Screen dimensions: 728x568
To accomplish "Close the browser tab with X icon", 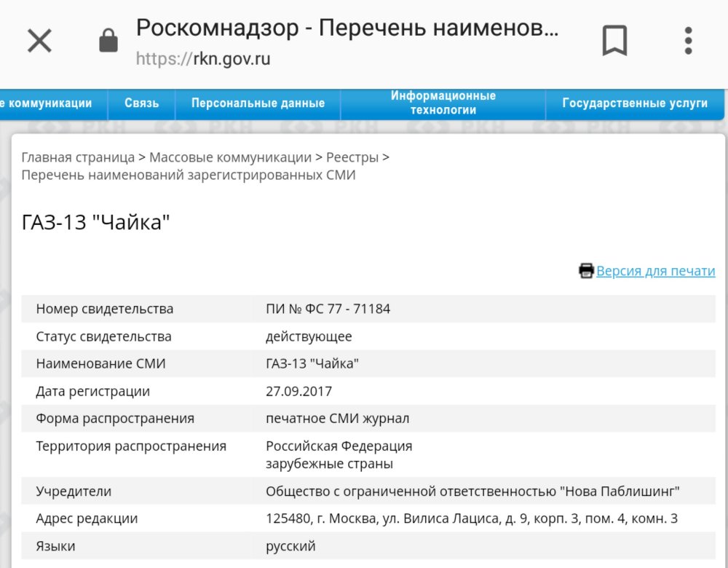I will coord(39,41).
